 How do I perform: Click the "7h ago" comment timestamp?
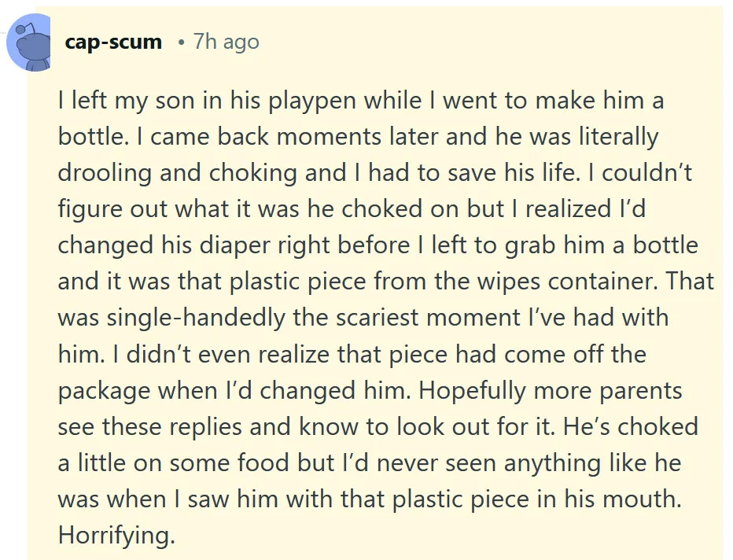[x=226, y=42]
